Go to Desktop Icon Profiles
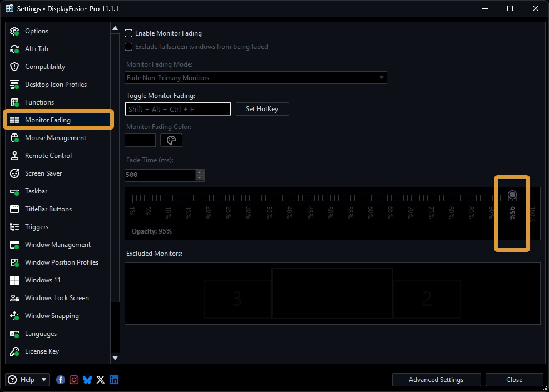 (x=58, y=85)
